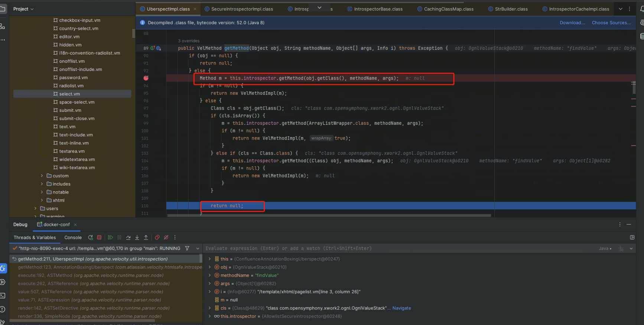
Task: Expand the notable folder
Action: pos(42,192)
